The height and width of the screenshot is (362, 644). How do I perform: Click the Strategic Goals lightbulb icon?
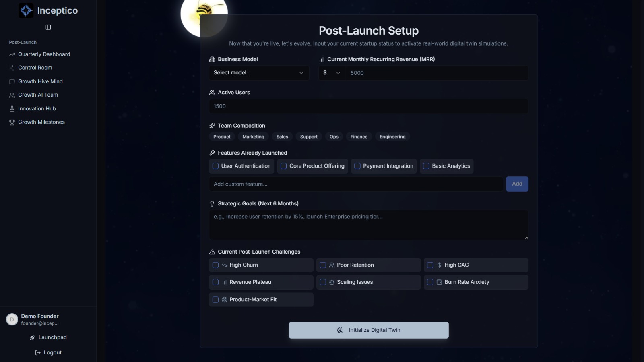click(x=212, y=204)
